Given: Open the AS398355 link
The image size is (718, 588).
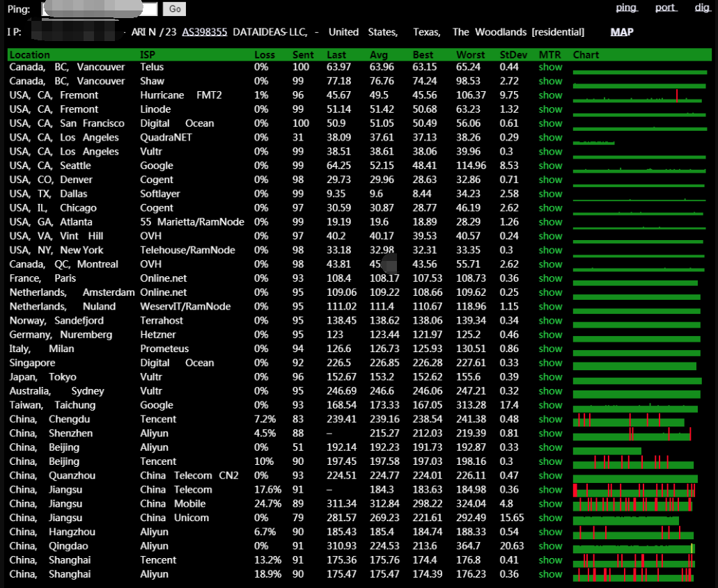Looking at the screenshot, I should coord(205,32).
